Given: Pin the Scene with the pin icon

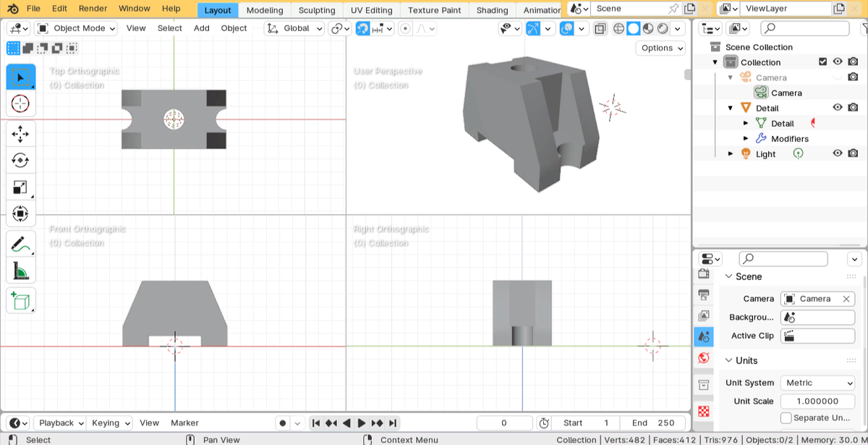Looking at the screenshot, I should tap(673, 9).
